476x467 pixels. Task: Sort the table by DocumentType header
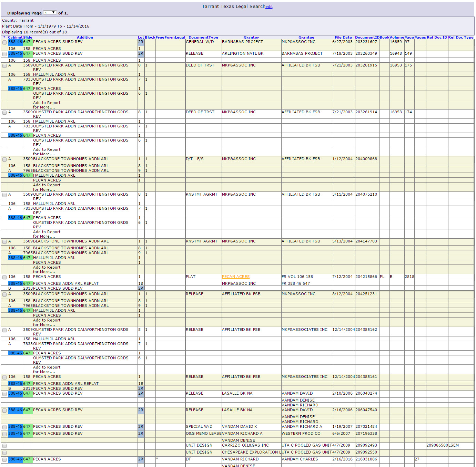click(203, 38)
